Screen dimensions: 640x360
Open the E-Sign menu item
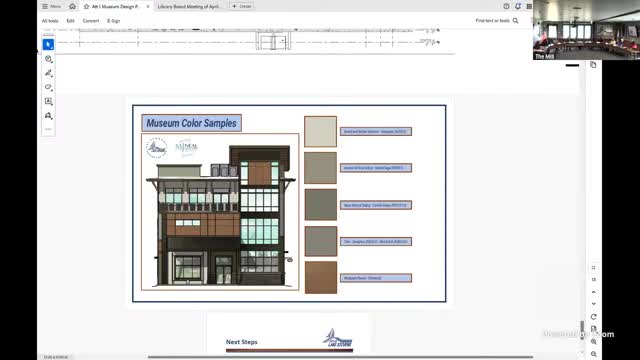pyautogui.click(x=113, y=21)
